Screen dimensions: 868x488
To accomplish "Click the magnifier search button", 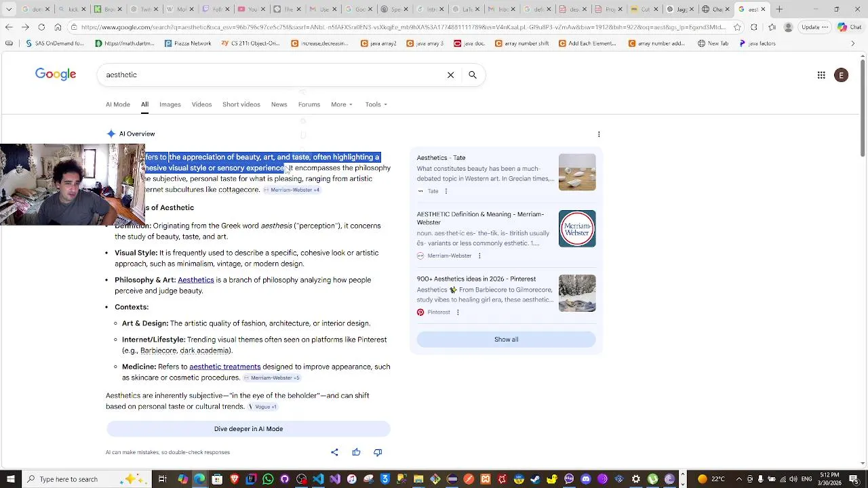I will click(x=473, y=75).
